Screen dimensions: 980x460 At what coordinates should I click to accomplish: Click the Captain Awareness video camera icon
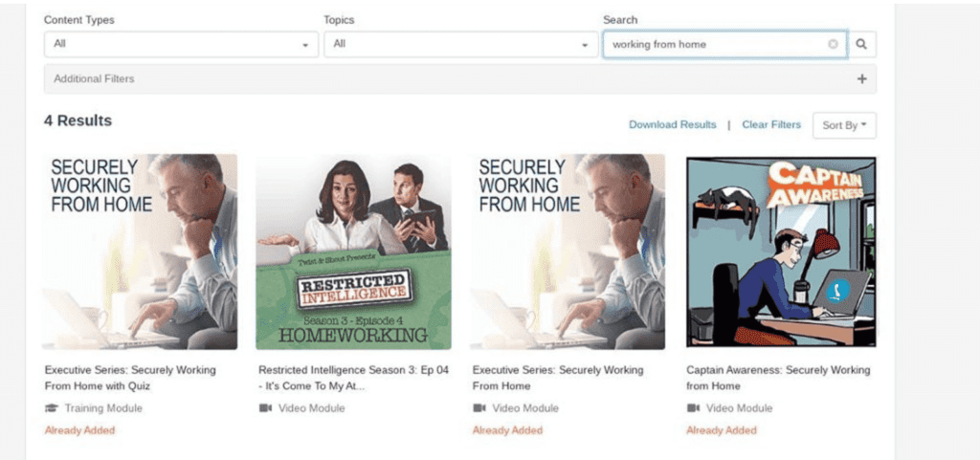[x=693, y=408]
